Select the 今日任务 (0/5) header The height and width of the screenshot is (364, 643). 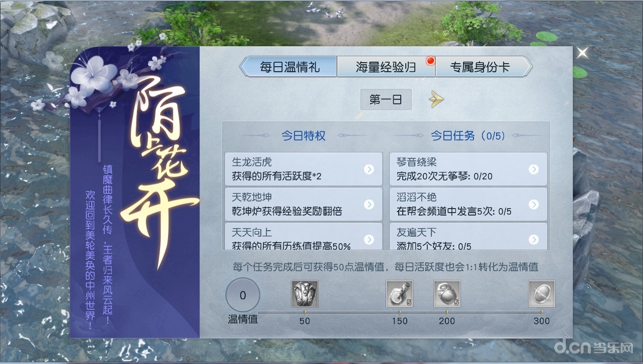point(468,136)
